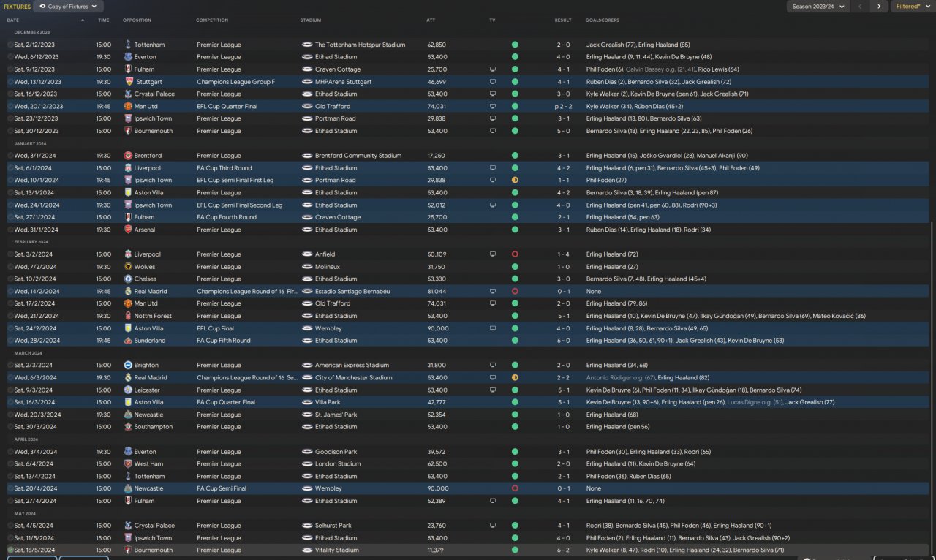Viewport: 936px width, 560px height.
Task: Click the stadium icon beside Goodison Park
Action: (x=307, y=452)
